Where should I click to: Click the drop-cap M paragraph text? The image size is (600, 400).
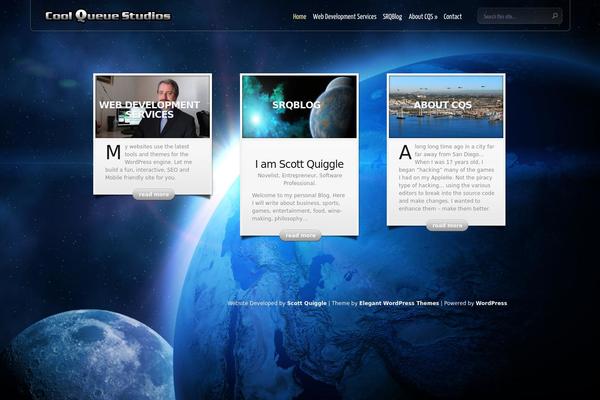pos(149,162)
